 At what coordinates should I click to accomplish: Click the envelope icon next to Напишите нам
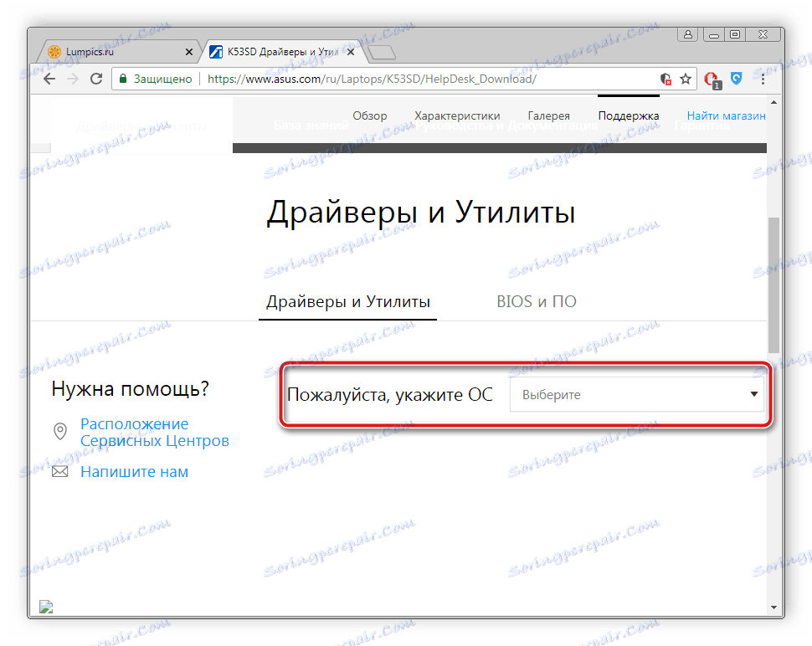point(59,471)
